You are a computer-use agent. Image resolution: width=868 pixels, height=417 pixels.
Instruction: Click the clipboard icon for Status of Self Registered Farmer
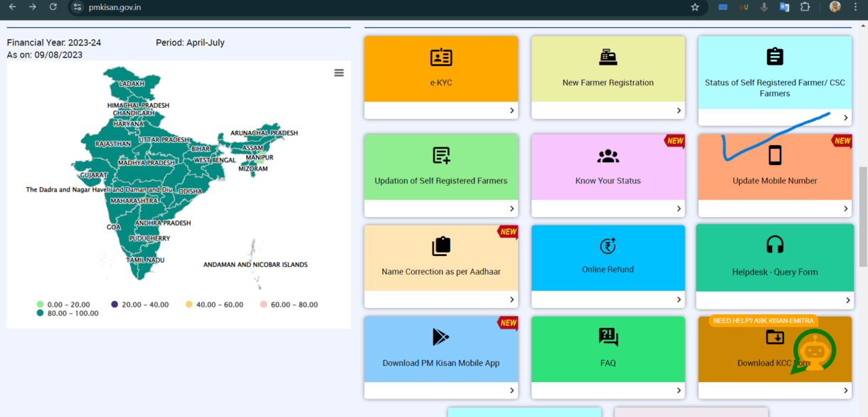[775, 57]
